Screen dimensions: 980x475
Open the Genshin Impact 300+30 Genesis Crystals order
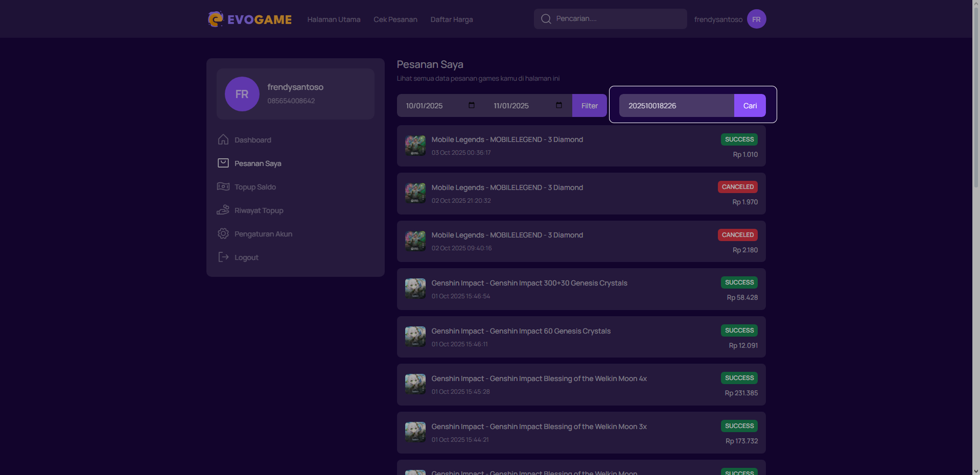point(581,289)
